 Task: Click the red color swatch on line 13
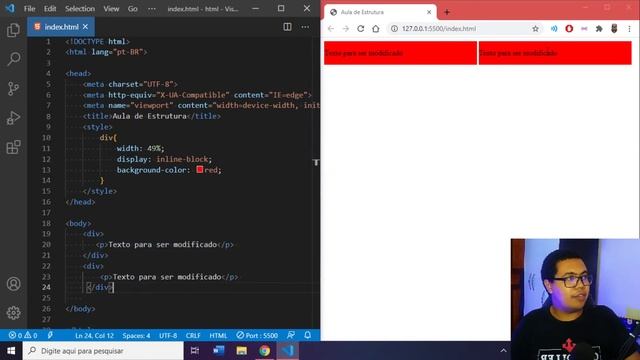point(200,169)
